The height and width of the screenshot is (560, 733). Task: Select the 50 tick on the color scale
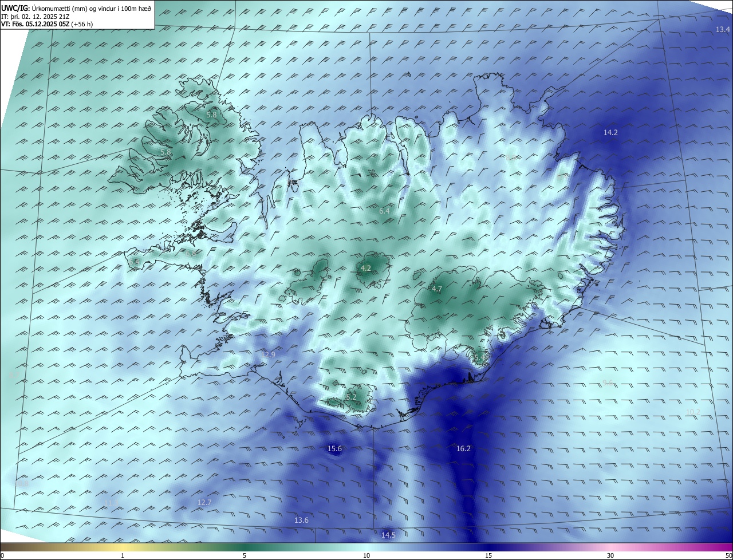click(x=728, y=555)
